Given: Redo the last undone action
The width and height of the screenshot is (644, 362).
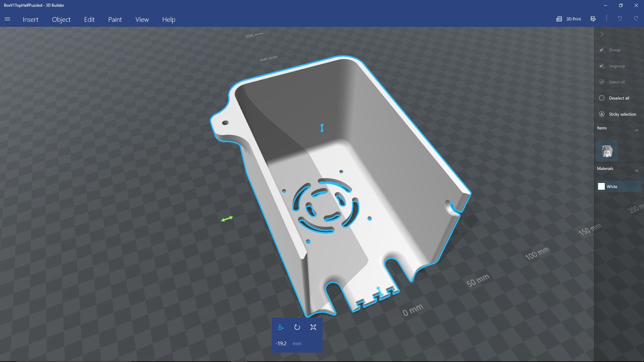Looking at the screenshot, I should pos(636,19).
